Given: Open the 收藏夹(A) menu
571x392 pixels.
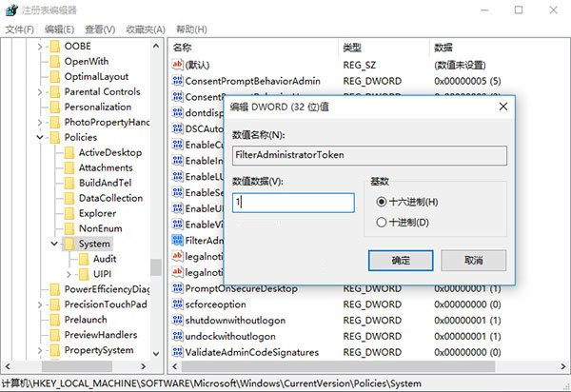Looking at the screenshot, I should pos(146,29).
